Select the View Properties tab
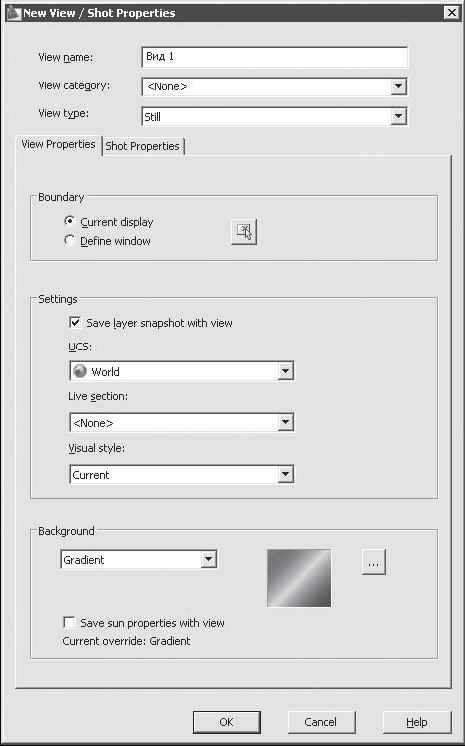This screenshot has width=465, height=746. [x=59, y=145]
